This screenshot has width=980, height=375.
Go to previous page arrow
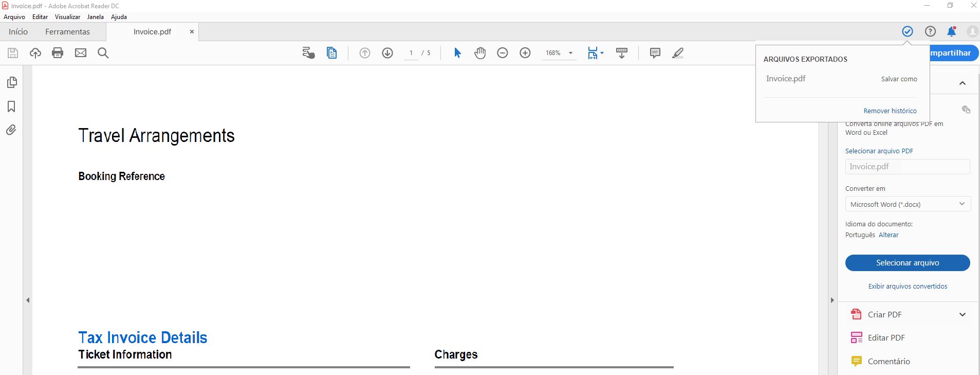(x=365, y=53)
